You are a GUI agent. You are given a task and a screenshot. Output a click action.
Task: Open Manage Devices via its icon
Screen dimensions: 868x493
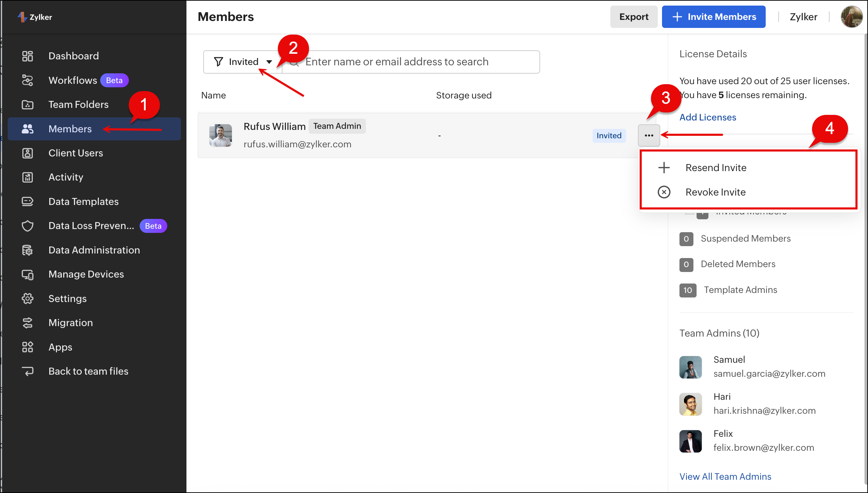point(28,274)
